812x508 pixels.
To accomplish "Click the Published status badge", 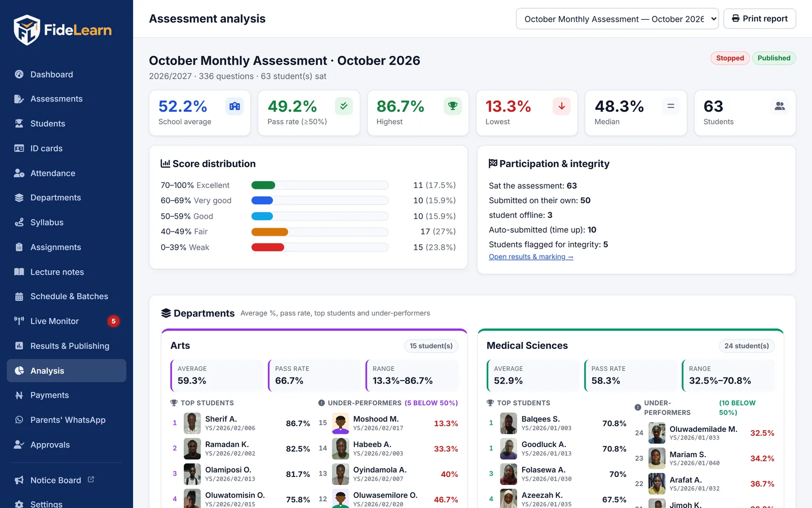I will (x=774, y=58).
